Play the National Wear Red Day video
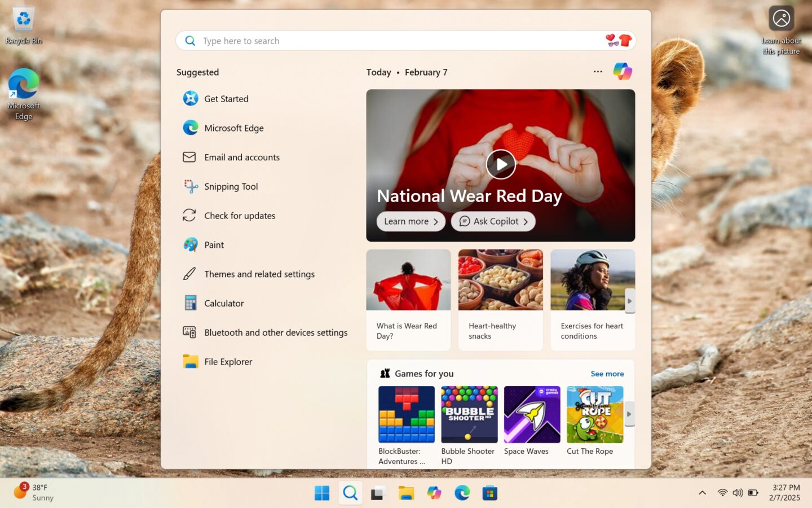Viewport: 812px width, 508px height. [500, 164]
